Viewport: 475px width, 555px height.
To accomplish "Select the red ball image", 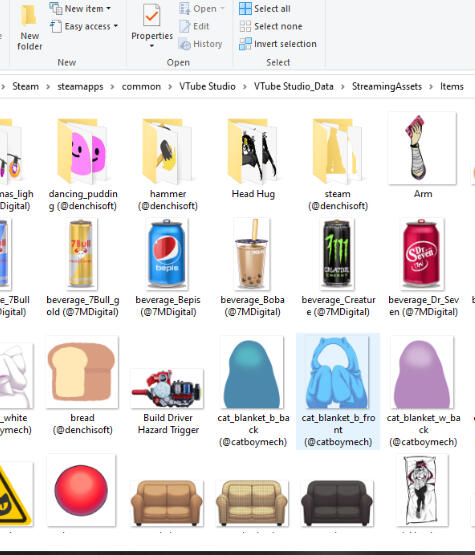I will pyautogui.click(x=81, y=491).
